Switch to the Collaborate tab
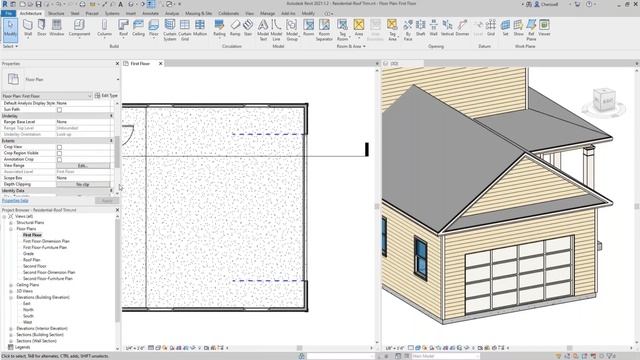 [229, 13]
